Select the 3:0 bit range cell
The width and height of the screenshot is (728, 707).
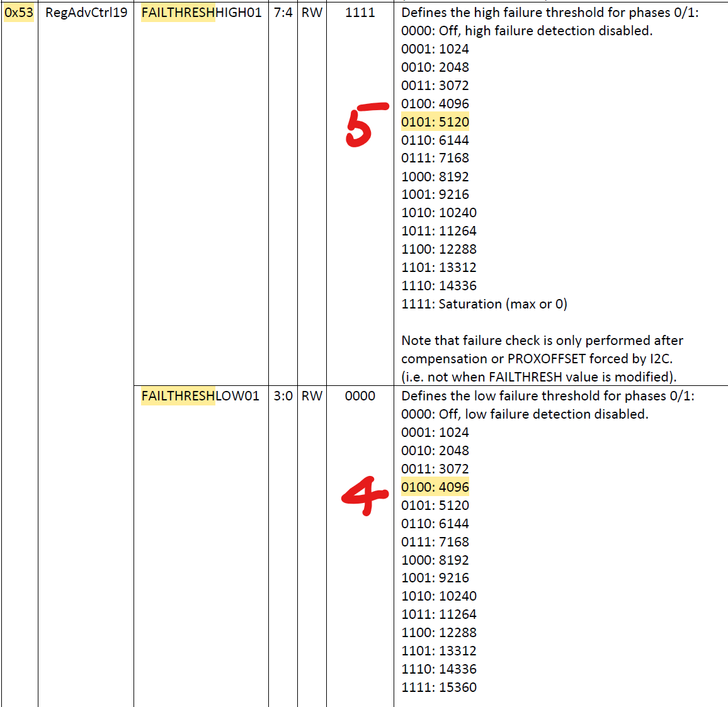[283, 396]
